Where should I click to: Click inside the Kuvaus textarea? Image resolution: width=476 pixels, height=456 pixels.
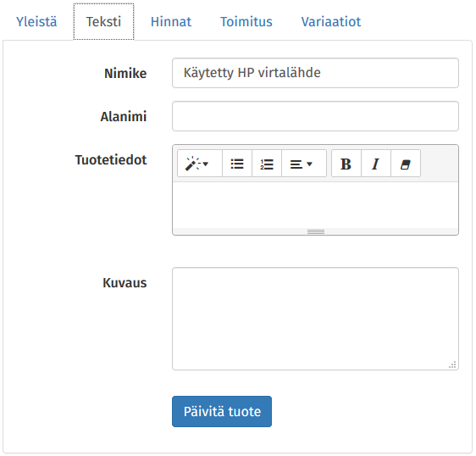point(315,319)
